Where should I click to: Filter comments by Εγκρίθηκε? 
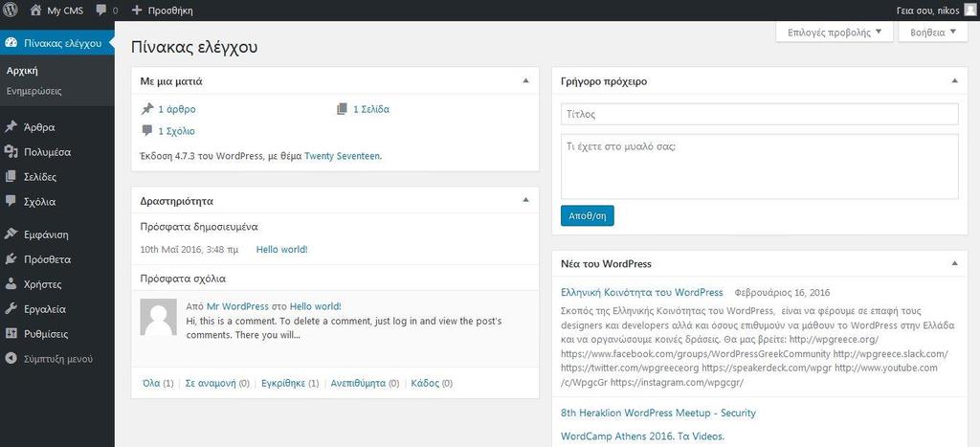283,383
